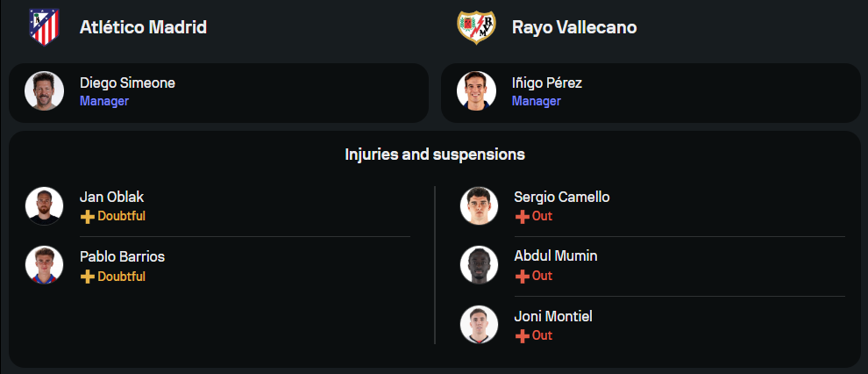The image size is (868, 374).
Task: Click the Injuries and suspensions heading
Action: 435,155
